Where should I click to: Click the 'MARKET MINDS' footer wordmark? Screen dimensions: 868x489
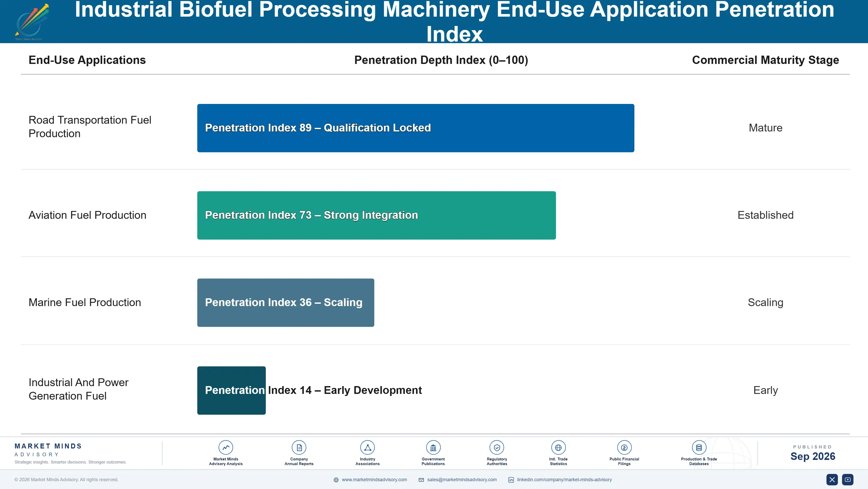(48, 446)
